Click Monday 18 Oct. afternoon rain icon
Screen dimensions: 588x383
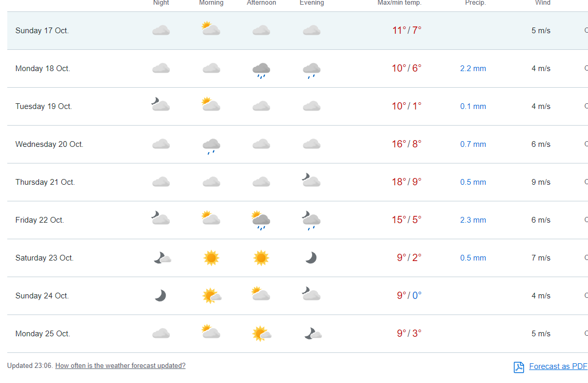261,70
